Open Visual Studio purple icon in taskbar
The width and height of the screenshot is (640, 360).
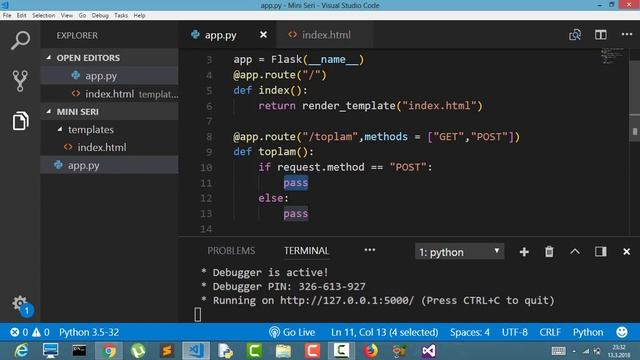tap(429, 351)
